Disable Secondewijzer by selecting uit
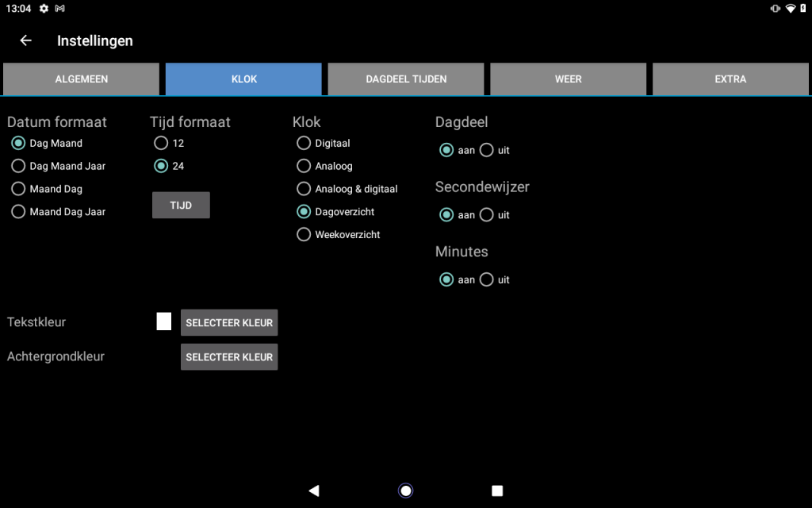 (487, 215)
